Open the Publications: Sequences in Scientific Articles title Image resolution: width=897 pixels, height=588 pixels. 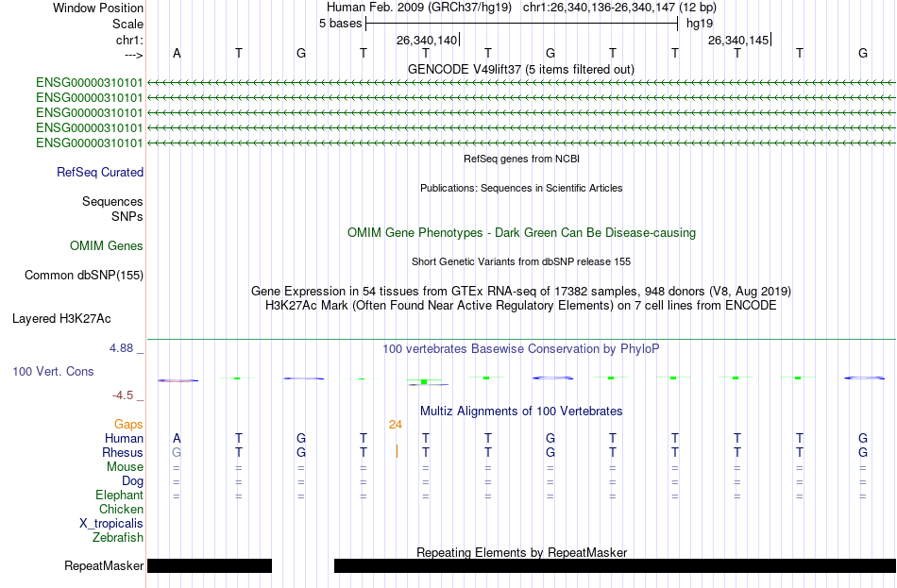tap(521, 188)
